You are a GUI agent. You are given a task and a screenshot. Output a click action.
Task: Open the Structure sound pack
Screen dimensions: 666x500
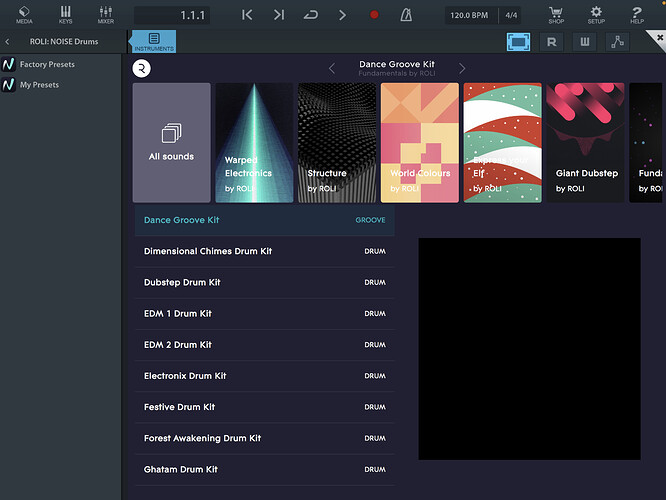click(337, 143)
